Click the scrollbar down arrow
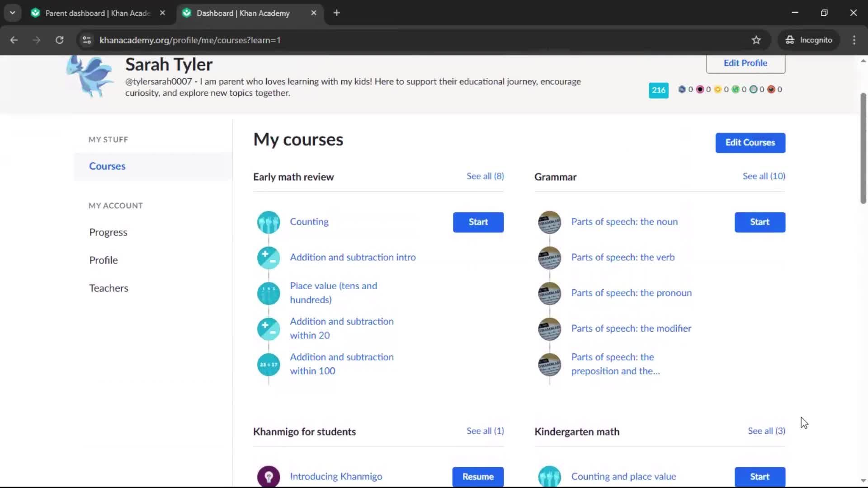 pyautogui.click(x=863, y=481)
